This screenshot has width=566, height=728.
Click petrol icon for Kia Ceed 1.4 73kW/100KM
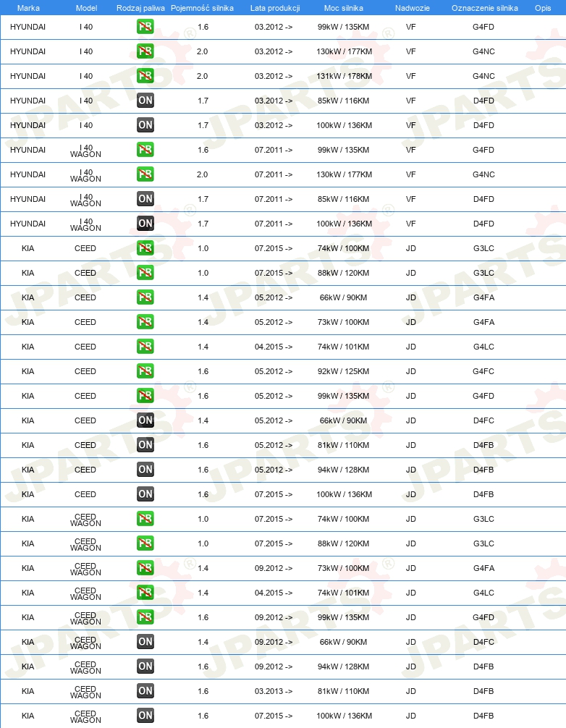pos(145,322)
